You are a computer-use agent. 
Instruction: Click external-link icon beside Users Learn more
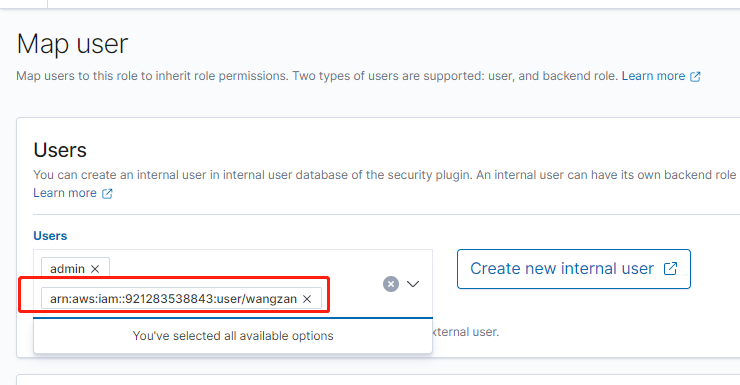tap(107, 193)
